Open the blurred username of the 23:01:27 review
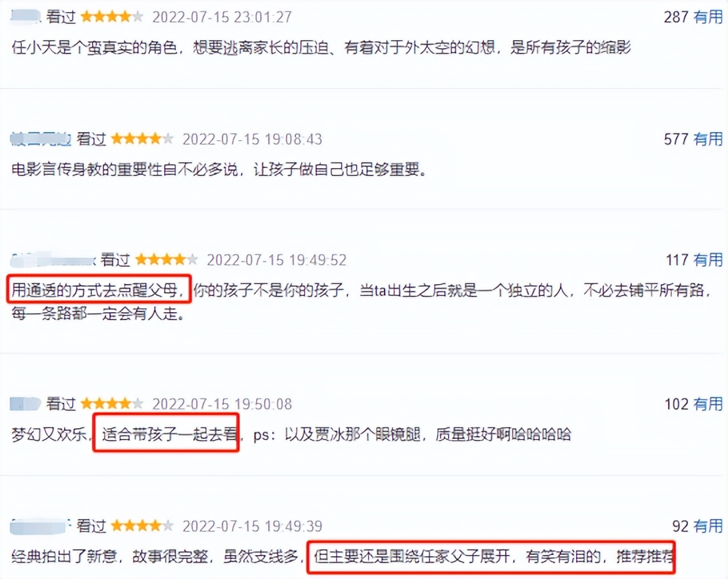This screenshot has height=579, width=728. coord(25,17)
